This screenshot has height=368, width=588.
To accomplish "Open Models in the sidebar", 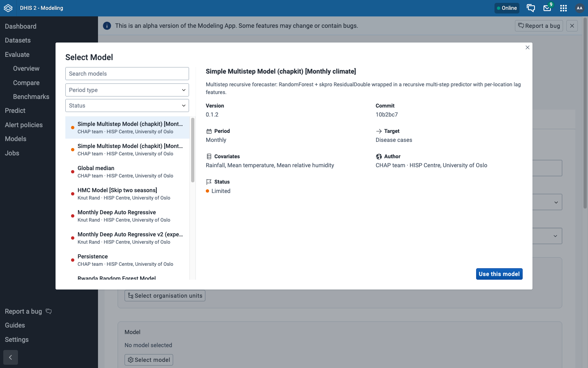I will (16, 139).
